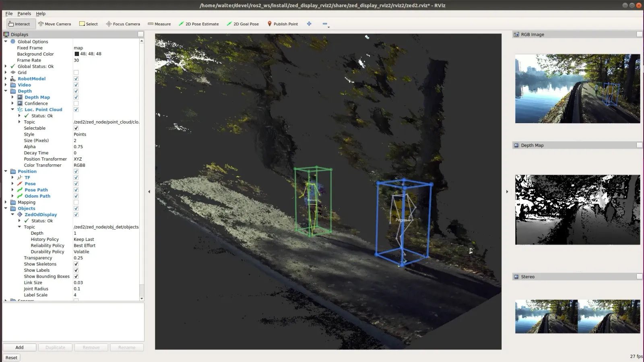Image resolution: width=644 pixels, height=362 pixels.
Task: Activate the Publish Point tool
Action: tap(283, 24)
